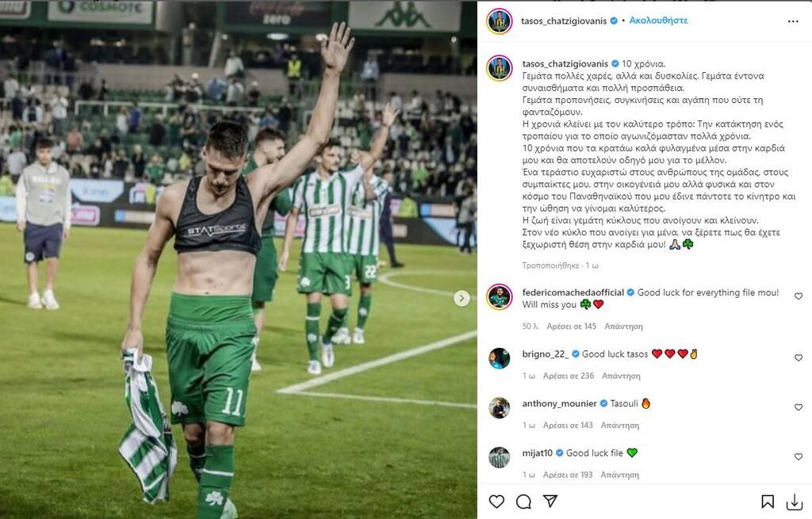Open brigno_22_ profile avatar
The width and height of the screenshot is (812, 519).
click(500, 358)
